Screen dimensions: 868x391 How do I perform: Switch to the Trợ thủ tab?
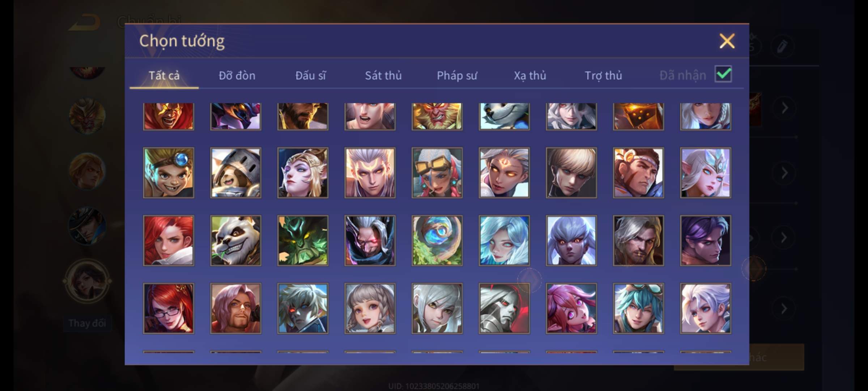[x=603, y=75]
